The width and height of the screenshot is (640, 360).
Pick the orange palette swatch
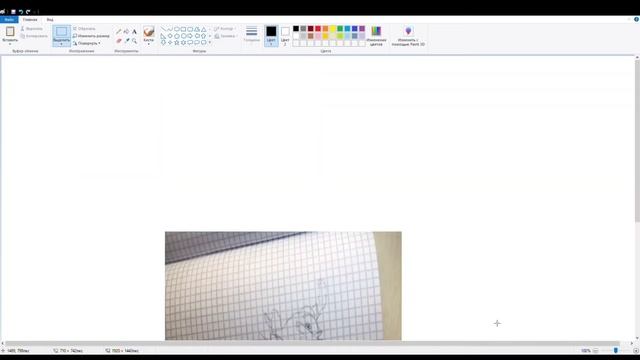(325, 29)
